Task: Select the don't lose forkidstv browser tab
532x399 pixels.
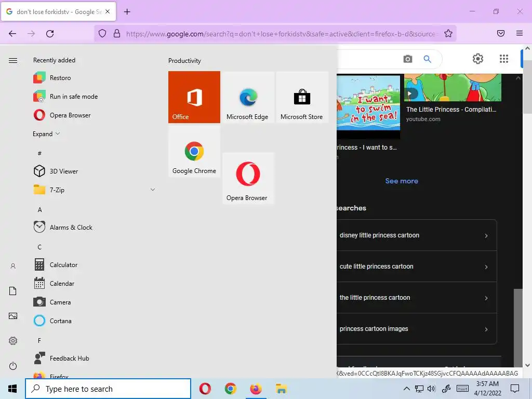Action: pyautogui.click(x=59, y=11)
